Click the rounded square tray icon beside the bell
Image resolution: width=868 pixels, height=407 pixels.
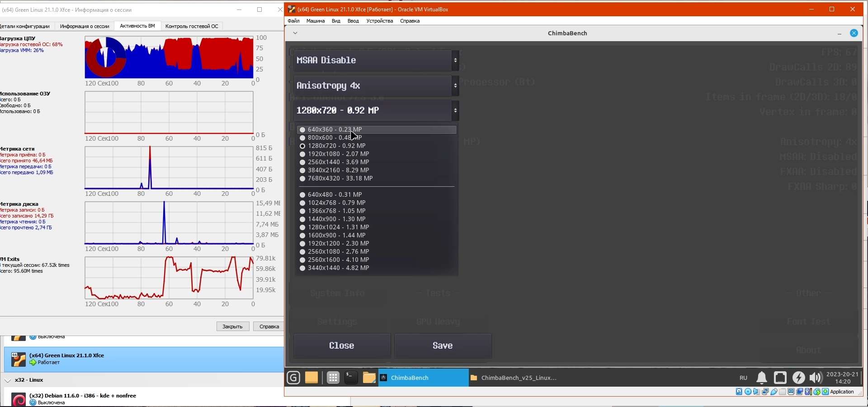tap(780, 378)
